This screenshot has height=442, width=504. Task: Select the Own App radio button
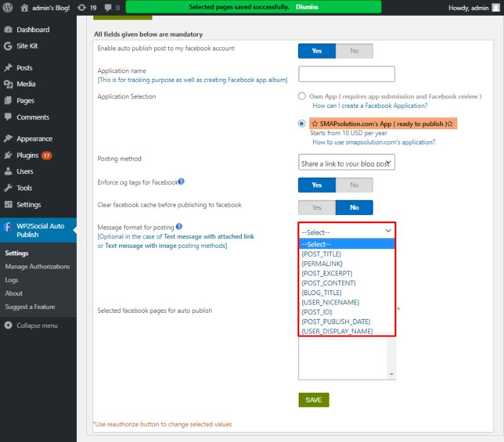302,96
